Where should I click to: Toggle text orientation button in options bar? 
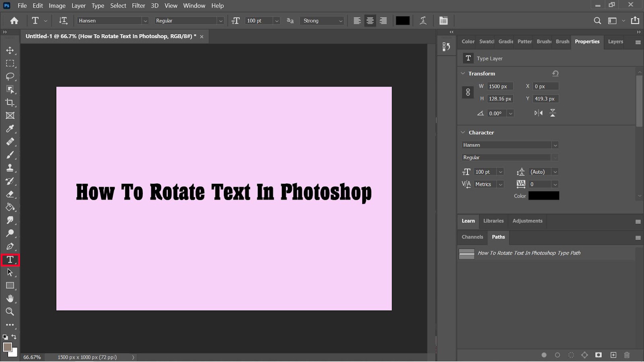(x=63, y=21)
